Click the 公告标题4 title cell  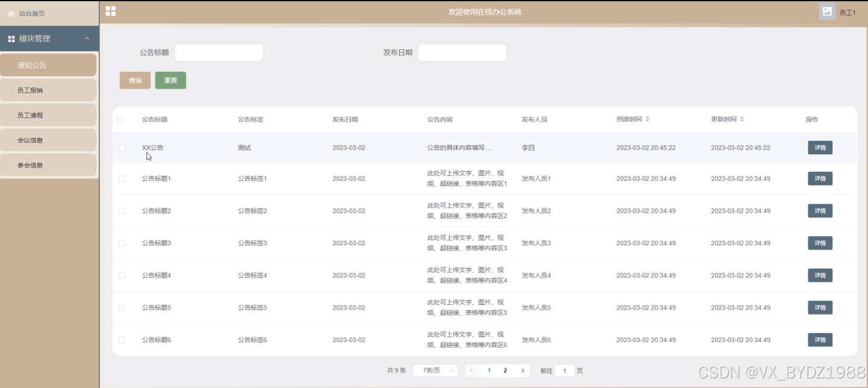pos(157,275)
